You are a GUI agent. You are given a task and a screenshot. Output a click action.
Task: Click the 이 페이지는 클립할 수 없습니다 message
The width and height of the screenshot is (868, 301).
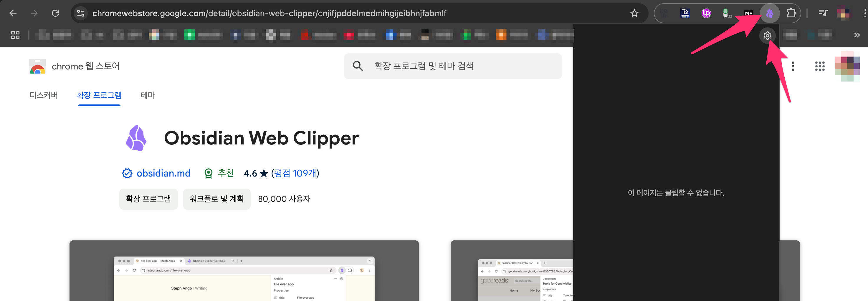pyautogui.click(x=676, y=193)
